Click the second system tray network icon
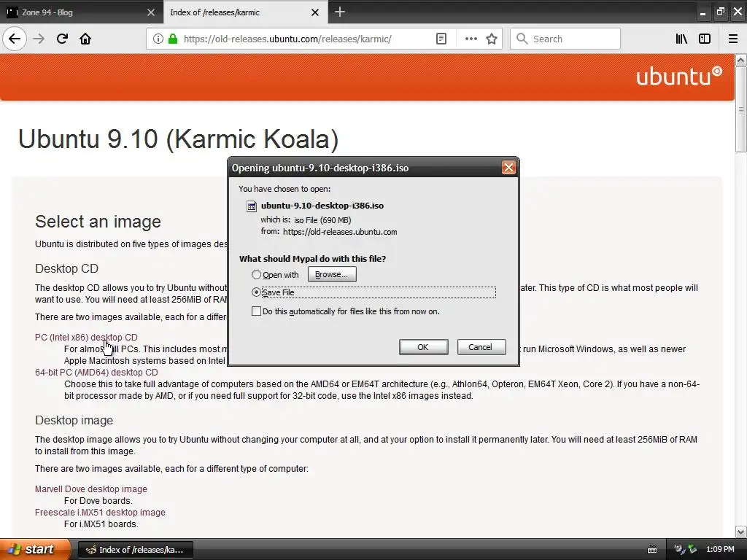747x560 pixels. pos(692,550)
